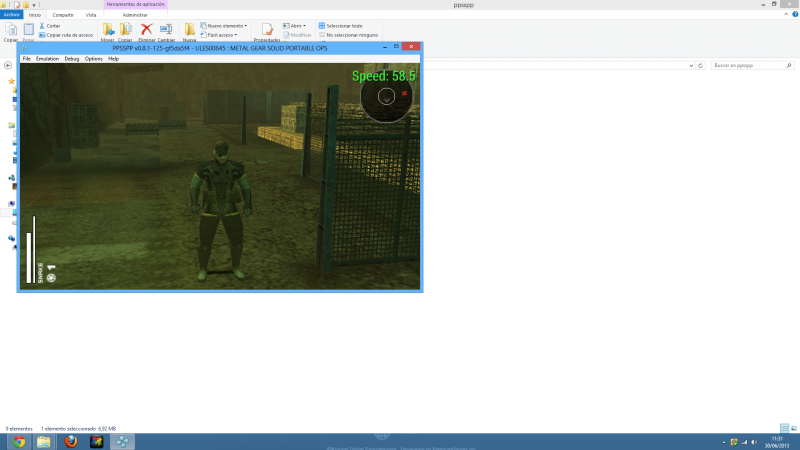Select the Administrar ribbon tab

pyautogui.click(x=135, y=15)
